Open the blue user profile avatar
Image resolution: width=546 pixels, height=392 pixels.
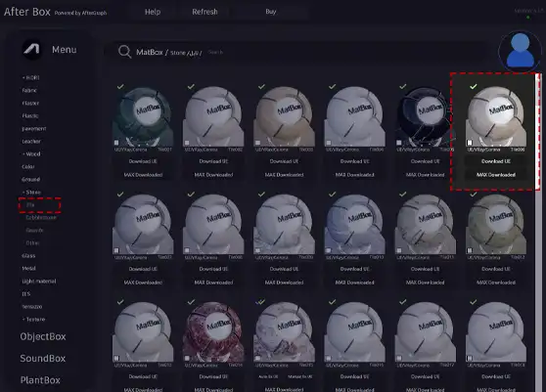click(520, 51)
